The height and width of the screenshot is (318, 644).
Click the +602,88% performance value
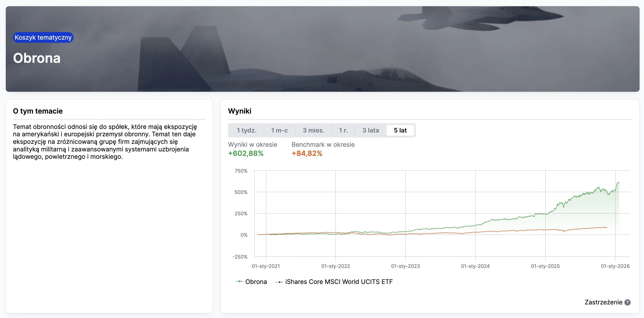(x=246, y=153)
